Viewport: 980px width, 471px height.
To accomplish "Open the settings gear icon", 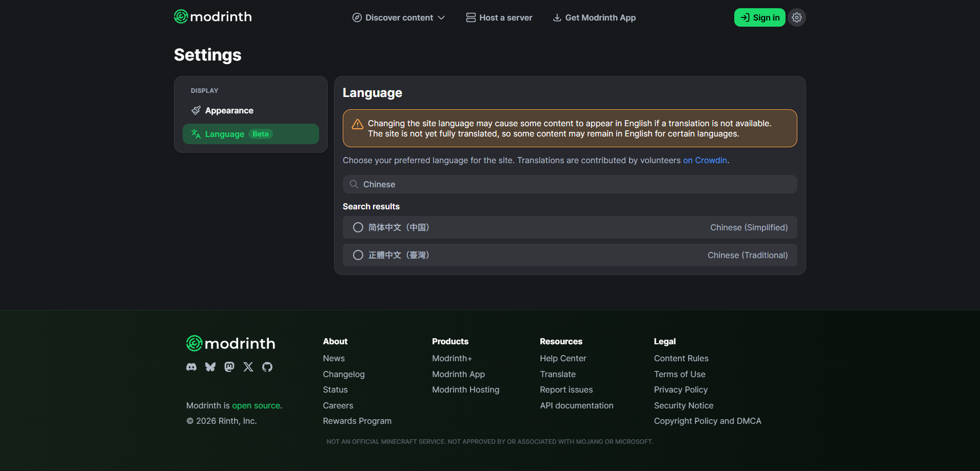I will click(797, 17).
